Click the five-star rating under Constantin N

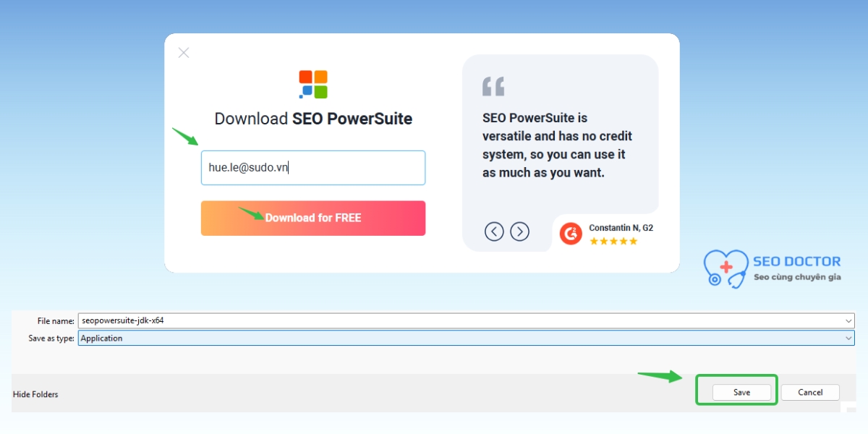click(613, 241)
